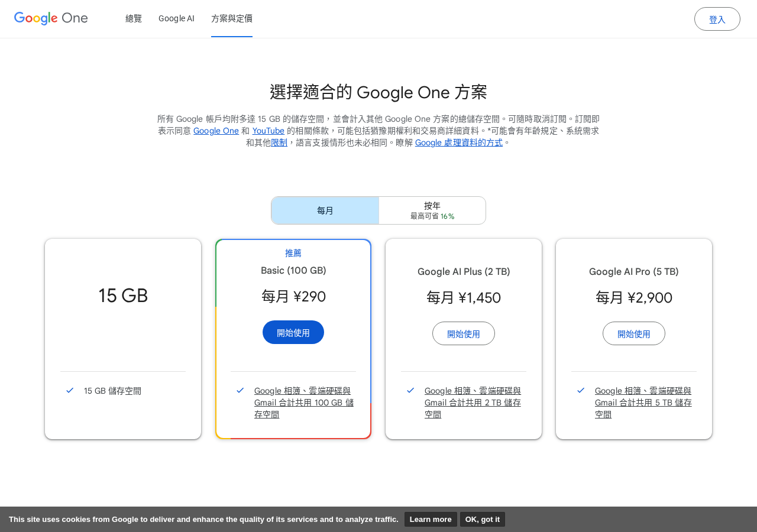Open the 2 TB shared storage details link
Image resolution: width=757 pixels, height=532 pixels.
point(473,403)
